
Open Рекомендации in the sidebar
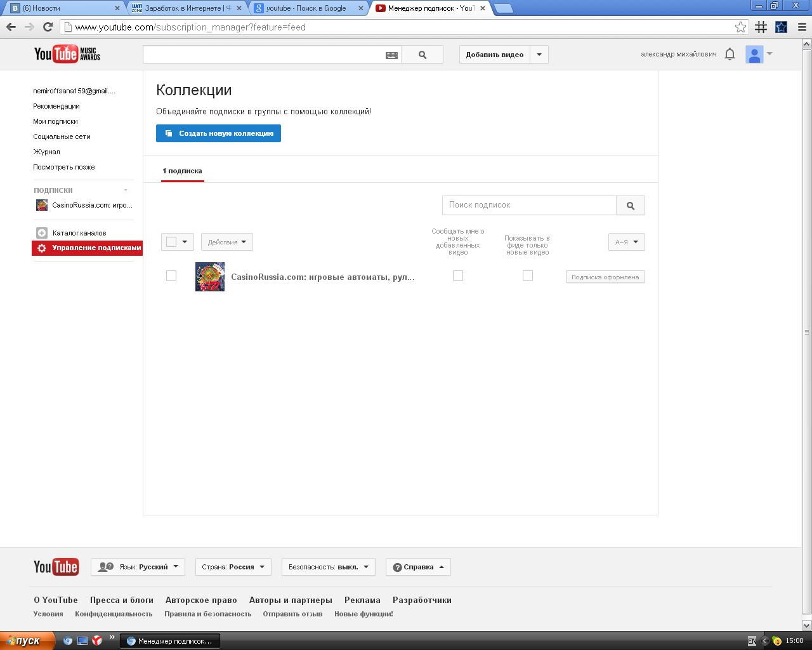pyautogui.click(x=56, y=106)
